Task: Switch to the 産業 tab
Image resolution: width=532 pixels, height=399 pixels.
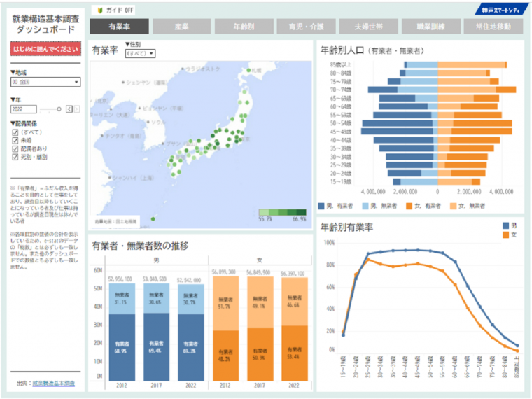Action: (182, 27)
